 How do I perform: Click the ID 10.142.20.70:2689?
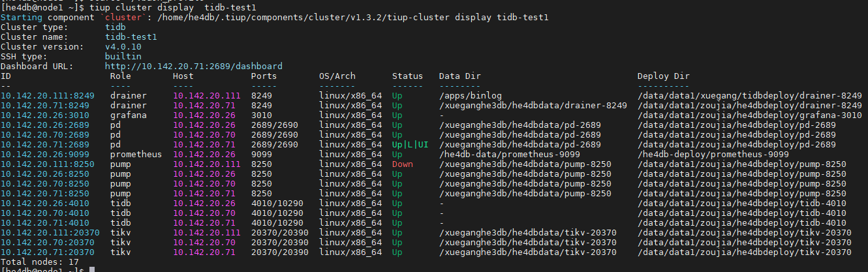tap(45, 135)
